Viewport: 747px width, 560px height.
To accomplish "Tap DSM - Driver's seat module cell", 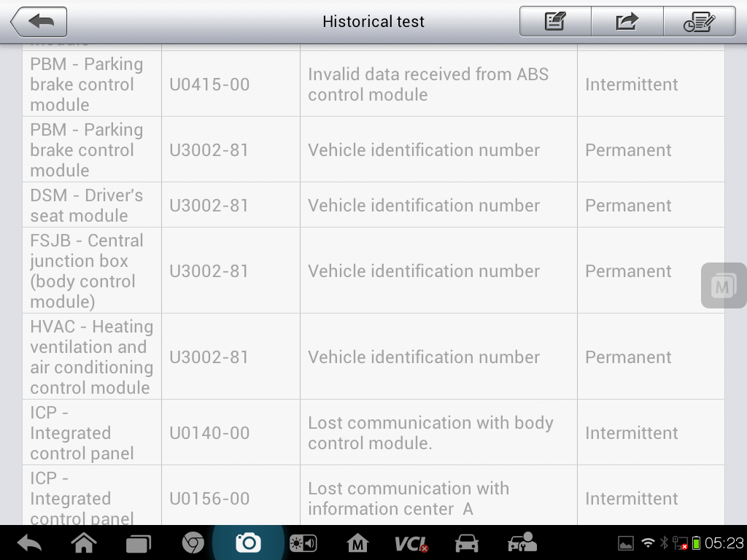I will [x=92, y=205].
